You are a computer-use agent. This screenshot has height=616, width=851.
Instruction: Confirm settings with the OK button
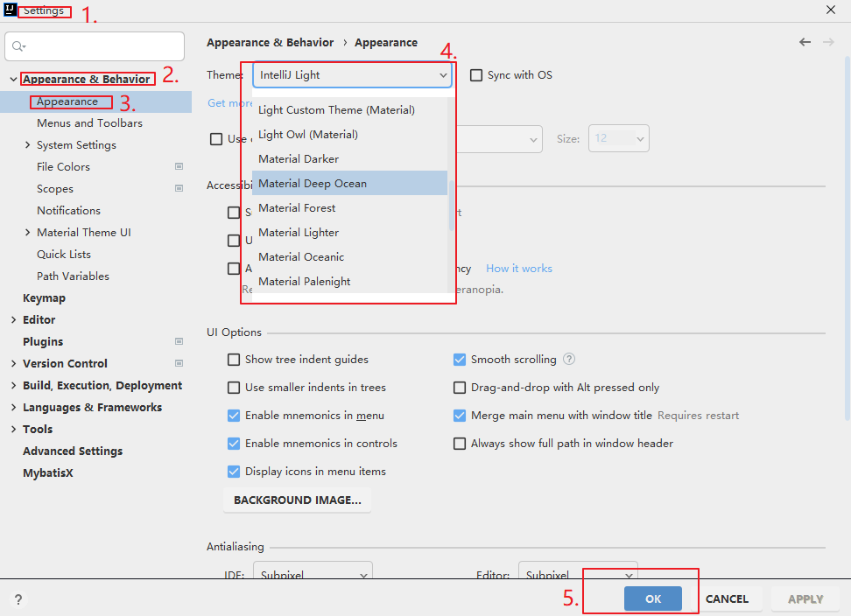tap(652, 598)
